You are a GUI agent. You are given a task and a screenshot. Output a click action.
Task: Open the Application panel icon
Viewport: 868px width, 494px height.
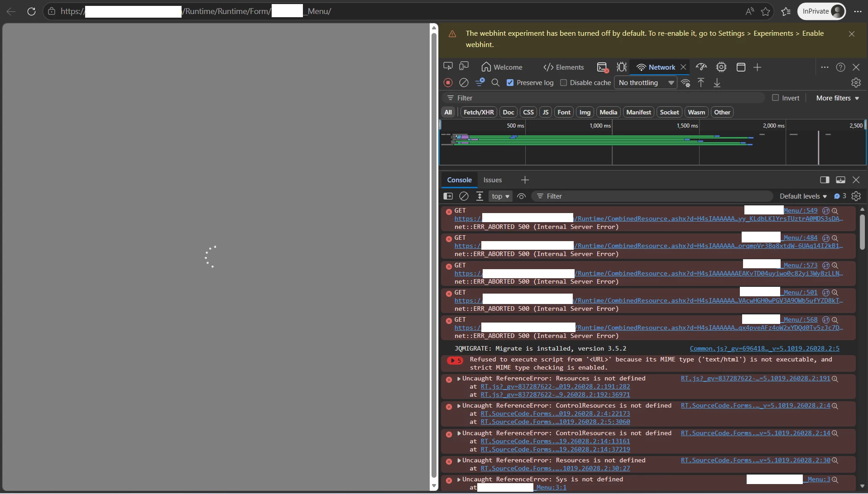point(741,67)
